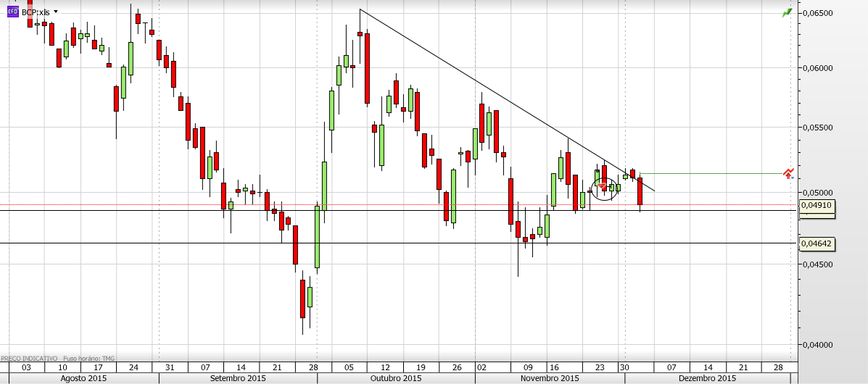Select the horizontal line at the 0,04642 level
Image resolution: width=868 pixels, height=384 pixels.
tap(399, 243)
